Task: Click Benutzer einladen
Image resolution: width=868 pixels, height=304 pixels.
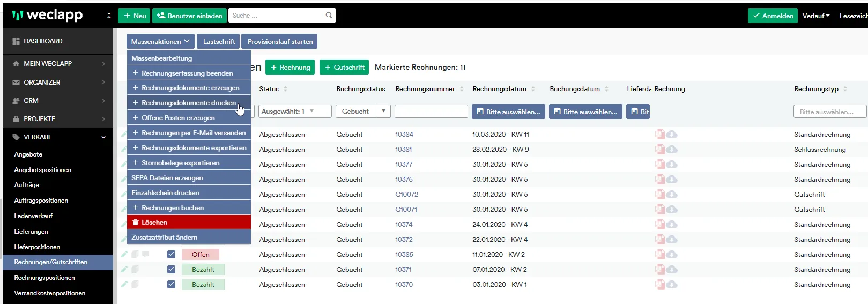Action: point(189,16)
